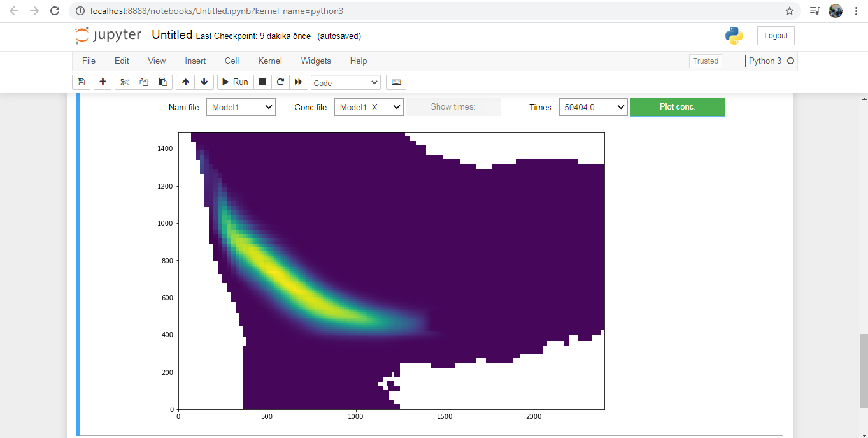Click the page vertical scrollbar thumb

[x=864, y=370]
